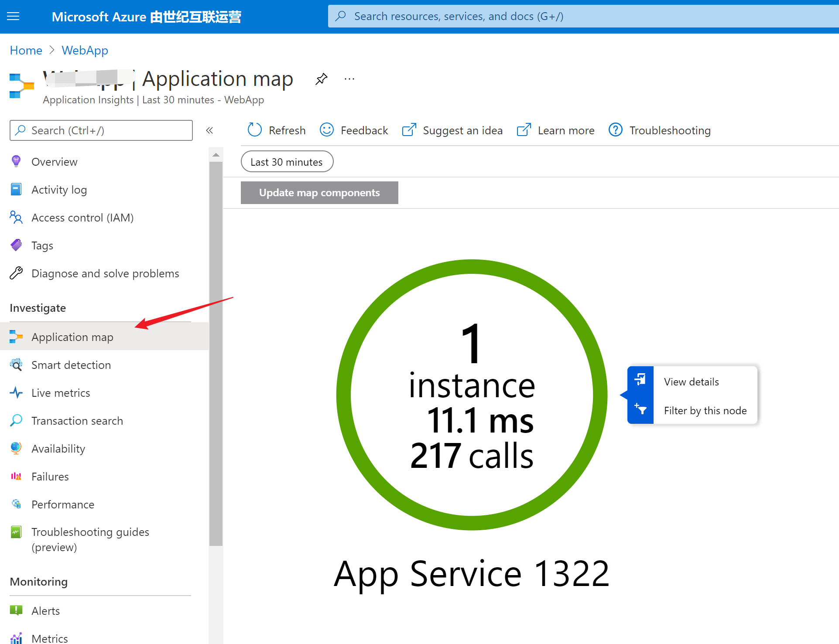
Task: Collapse the sidebar with double chevron
Action: point(209,130)
